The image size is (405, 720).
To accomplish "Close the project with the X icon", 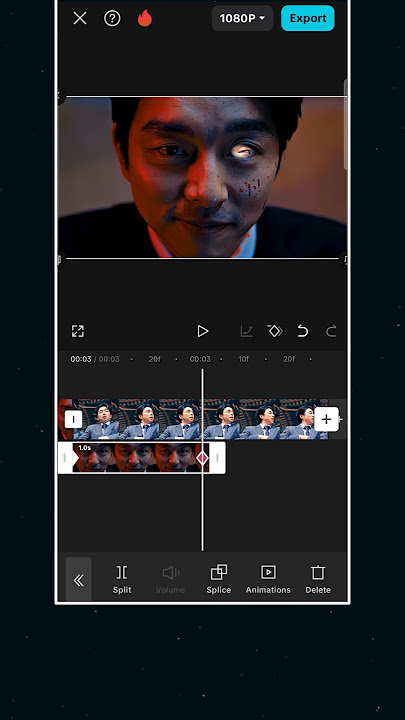I will [80, 18].
